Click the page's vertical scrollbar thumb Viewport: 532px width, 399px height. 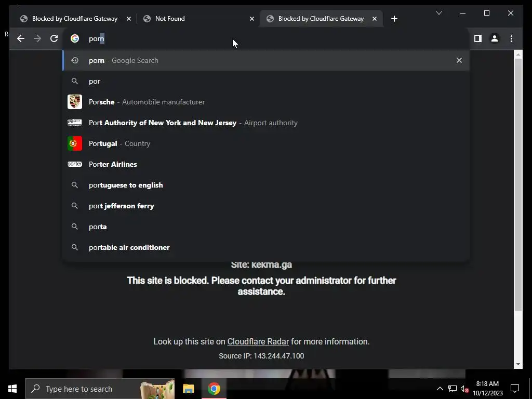point(518,184)
